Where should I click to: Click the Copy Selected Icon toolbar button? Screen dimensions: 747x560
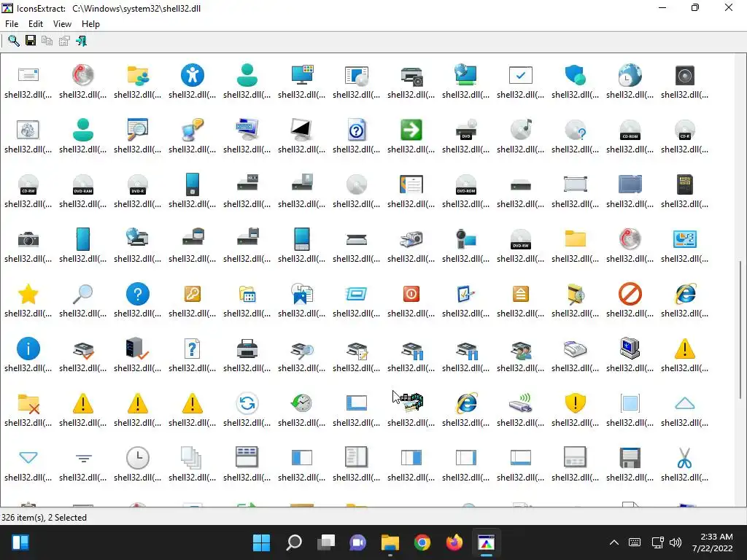coord(47,41)
